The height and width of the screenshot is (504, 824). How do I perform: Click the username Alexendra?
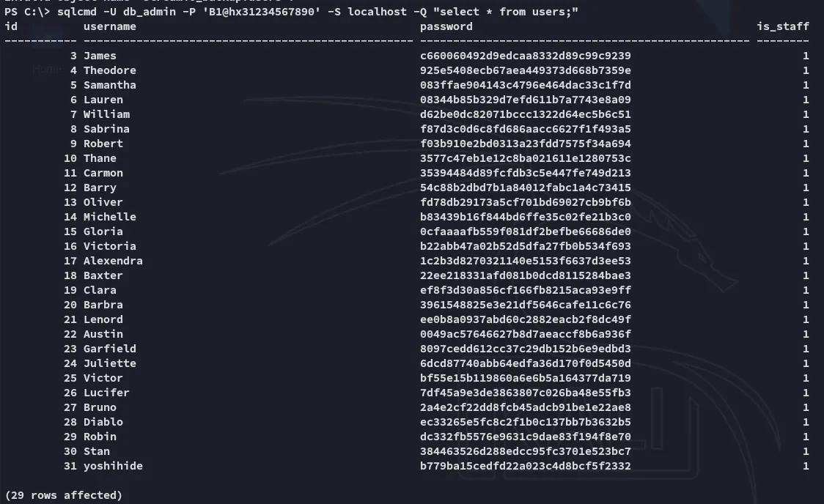click(x=113, y=261)
